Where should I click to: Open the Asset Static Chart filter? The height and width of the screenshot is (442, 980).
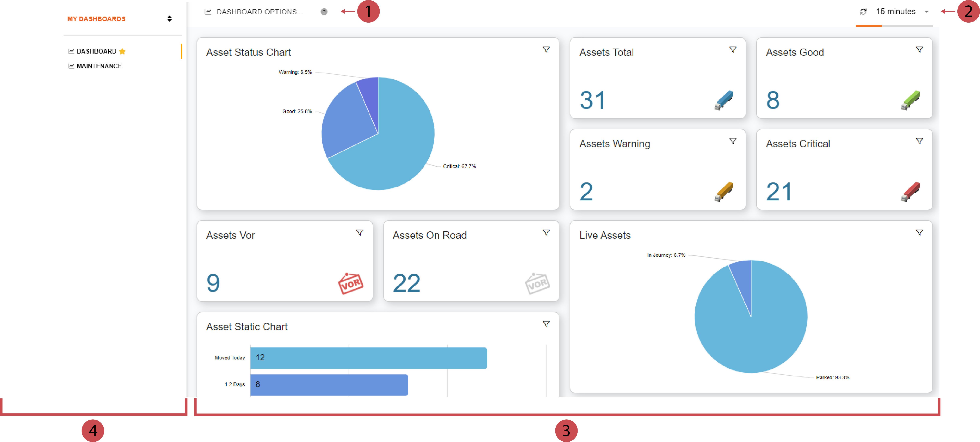[546, 324]
